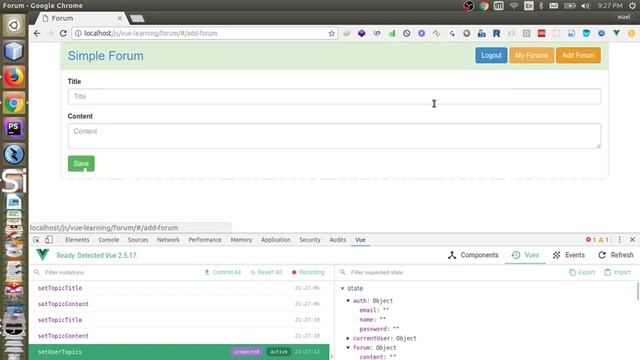Focus the Title input field

pos(334,97)
